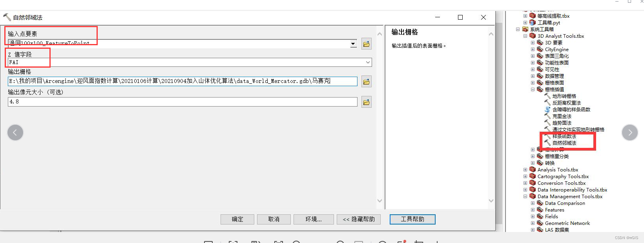The image size is (644, 243).
Task: Expand the 转换 toolset node
Action: pyautogui.click(x=533, y=163)
